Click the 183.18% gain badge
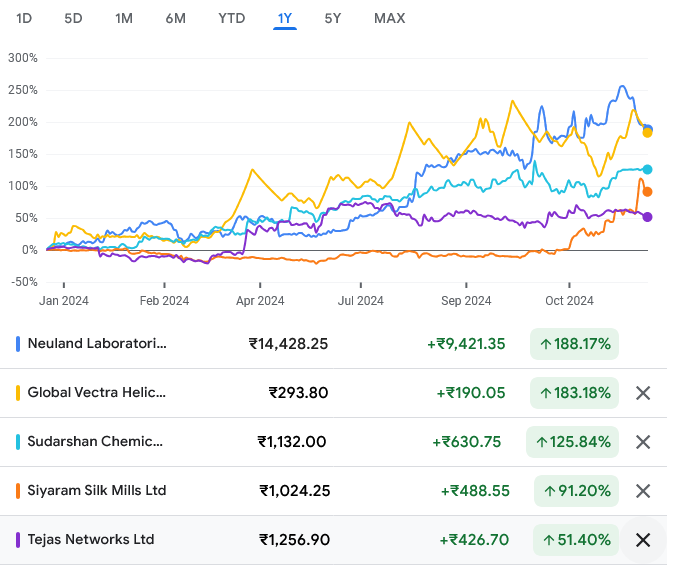The image size is (675, 565). tap(574, 393)
